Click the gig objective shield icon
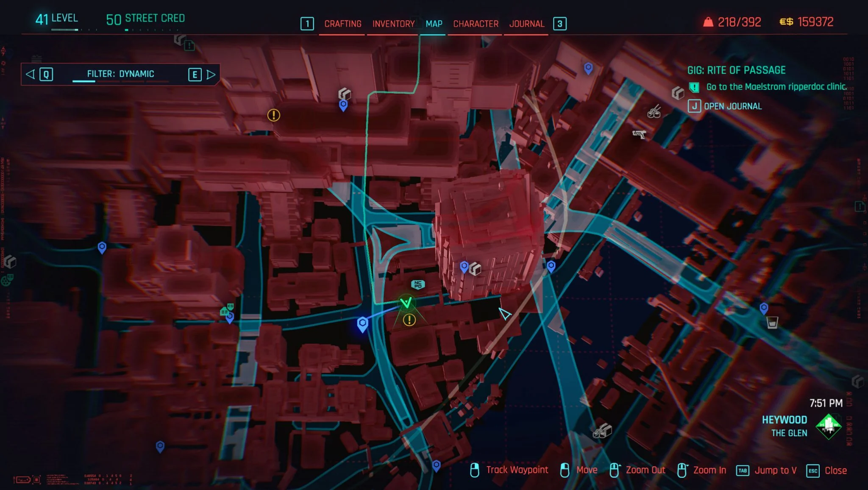The width and height of the screenshot is (868, 490). click(x=694, y=87)
